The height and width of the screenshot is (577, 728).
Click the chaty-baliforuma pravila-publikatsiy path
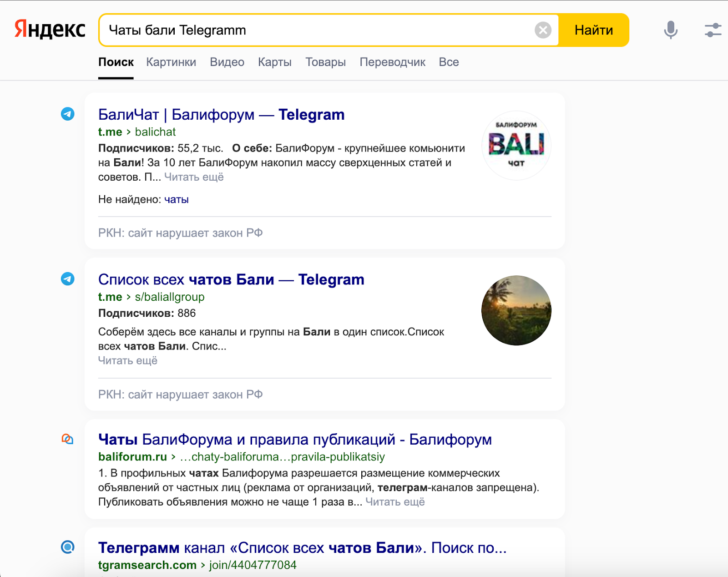[x=283, y=456]
